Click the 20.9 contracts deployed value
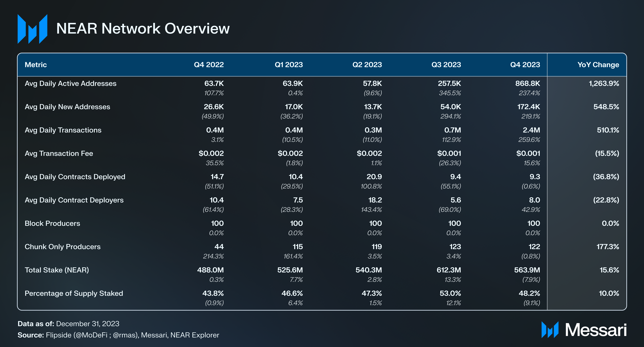 click(x=374, y=177)
